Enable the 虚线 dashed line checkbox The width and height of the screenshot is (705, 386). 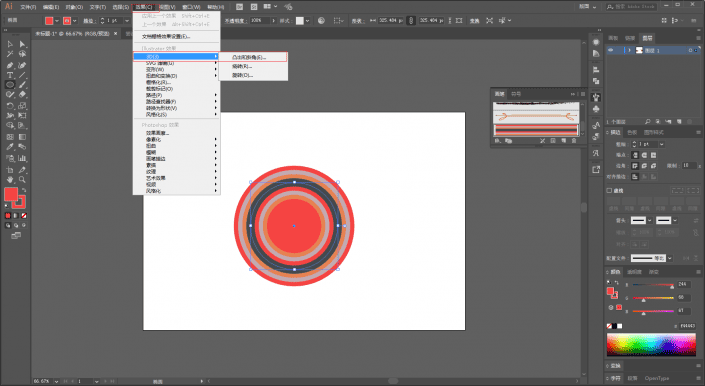[x=609, y=191]
